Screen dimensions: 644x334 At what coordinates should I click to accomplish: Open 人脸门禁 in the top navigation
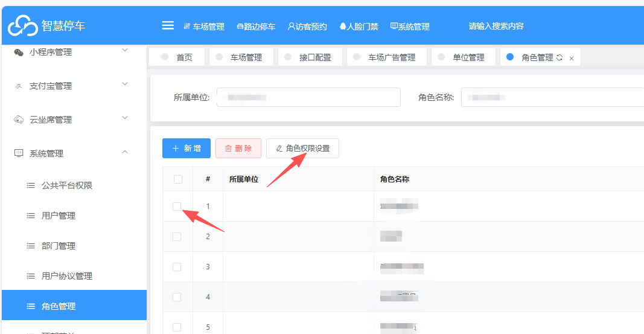(359, 27)
